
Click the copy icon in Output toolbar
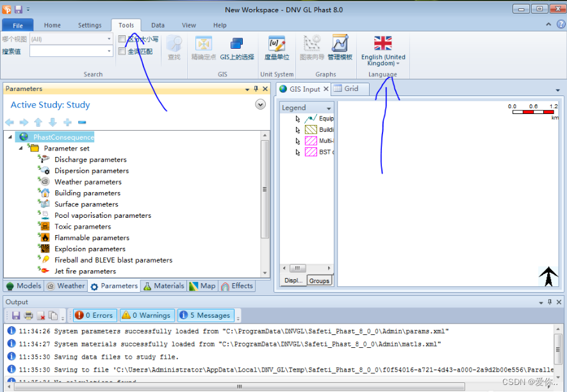tap(53, 316)
